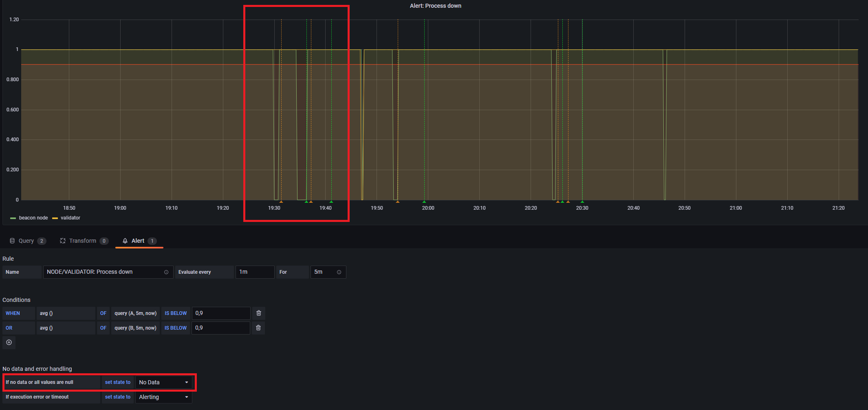Change the OR row avg() reducer function
The height and width of the screenshot is (410, 868).
click(66, 328)
